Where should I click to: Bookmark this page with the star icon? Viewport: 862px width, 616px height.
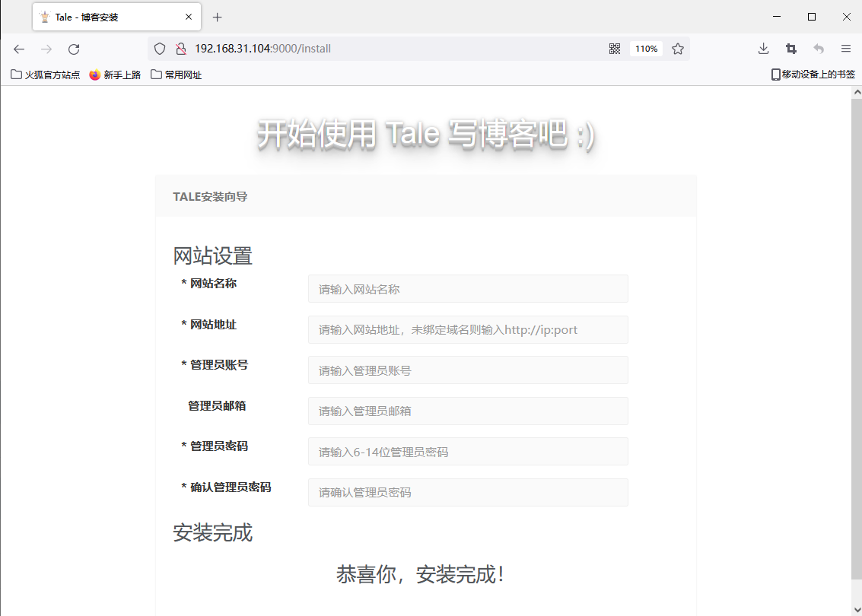(677, 49)
